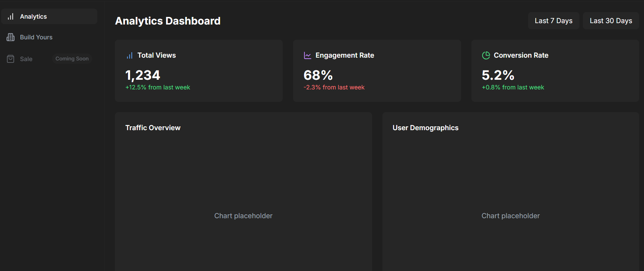Click the purple Engagement Rate line chart icon

(308, 56)
